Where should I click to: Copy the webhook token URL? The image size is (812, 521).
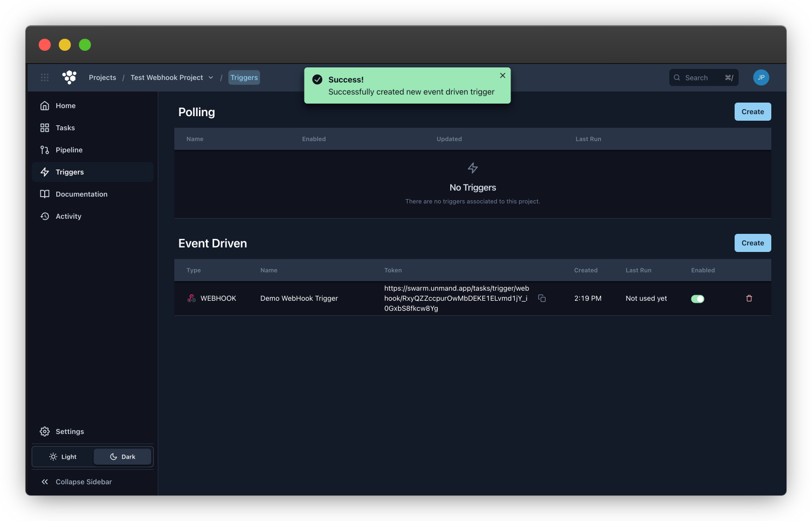pyautogui.click(x=542, y=298)
